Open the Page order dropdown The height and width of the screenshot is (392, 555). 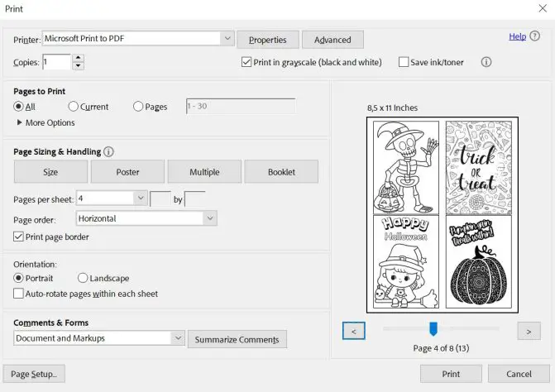(210, 218)
